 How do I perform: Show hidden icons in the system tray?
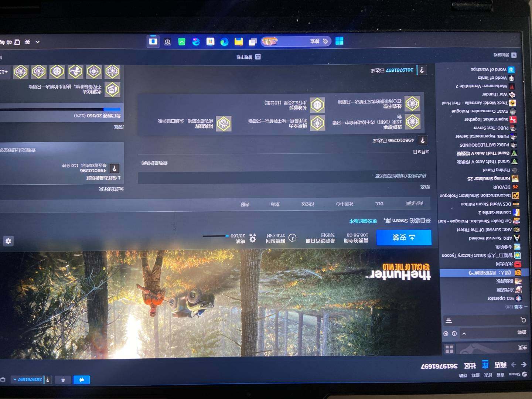(37, 42)
